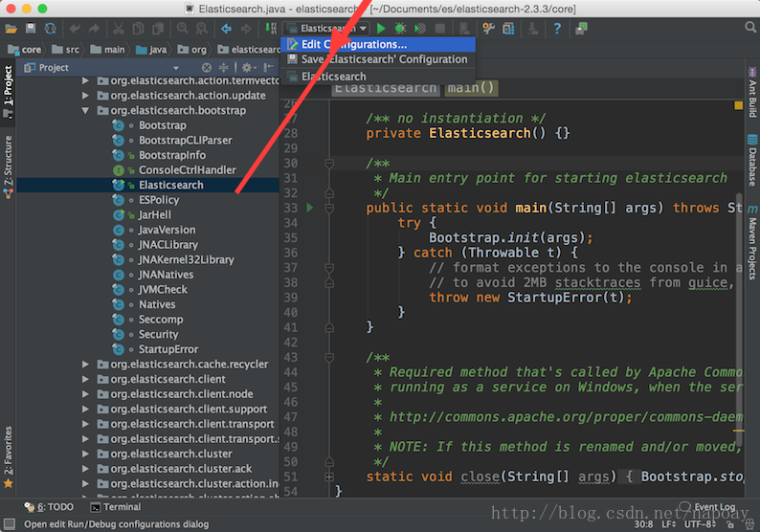Click the Copy toolbar icon
This screenshot has height=532, width=760.
[138, 29]
